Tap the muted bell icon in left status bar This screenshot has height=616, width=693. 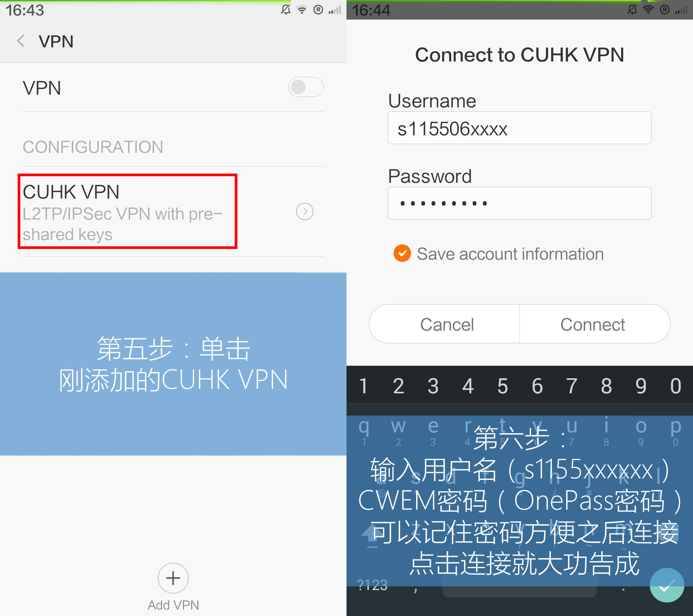click(x=286, y=10)
